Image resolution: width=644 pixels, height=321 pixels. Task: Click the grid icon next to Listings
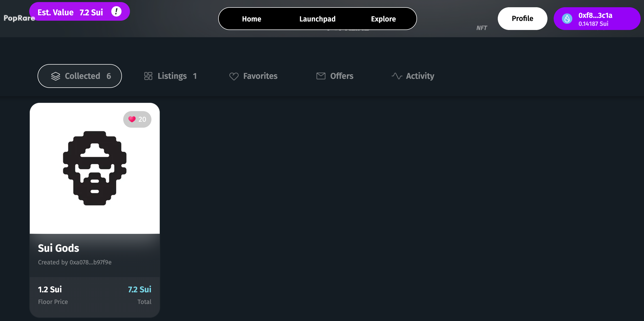(x=148, y=76)
